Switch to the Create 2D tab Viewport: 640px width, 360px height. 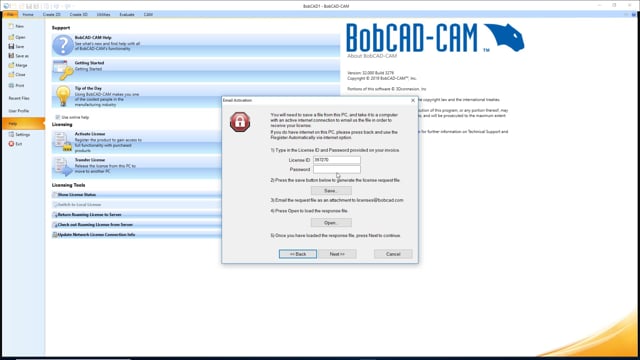coord(51,14)
